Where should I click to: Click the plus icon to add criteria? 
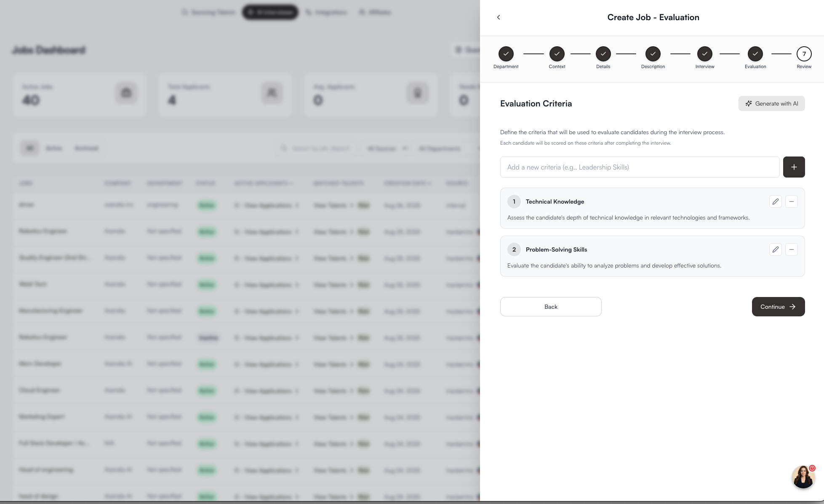tap(794, 167)
